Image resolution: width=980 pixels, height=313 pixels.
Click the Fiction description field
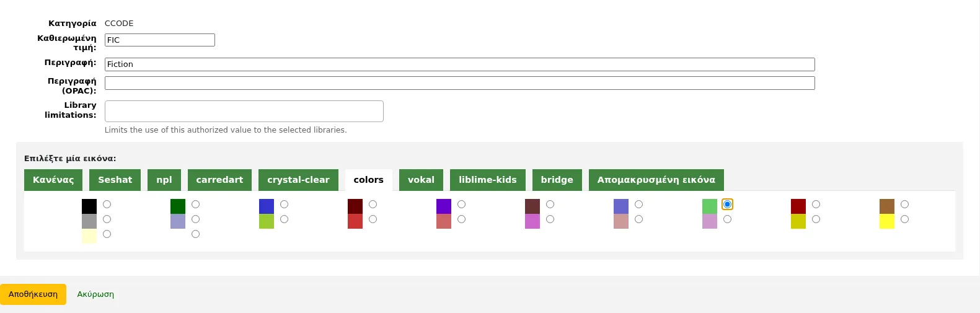(460, 64)
